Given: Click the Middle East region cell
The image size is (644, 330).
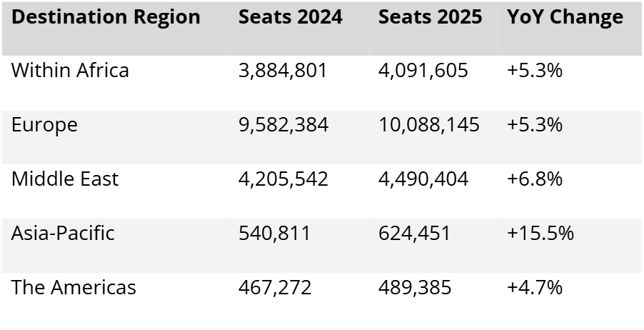Looking at the screenshot, I should (x=65, y=179).
